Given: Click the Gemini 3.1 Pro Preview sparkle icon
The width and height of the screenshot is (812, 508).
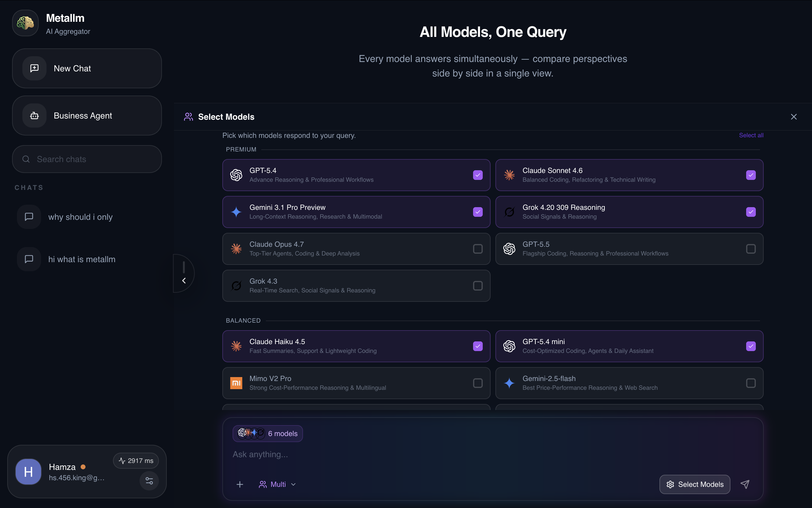Looking at the screenshot, I should point(236,212).
